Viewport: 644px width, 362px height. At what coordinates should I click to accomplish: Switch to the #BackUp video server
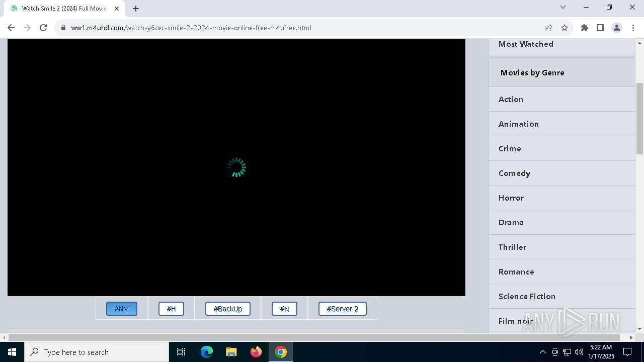(228, 309)
